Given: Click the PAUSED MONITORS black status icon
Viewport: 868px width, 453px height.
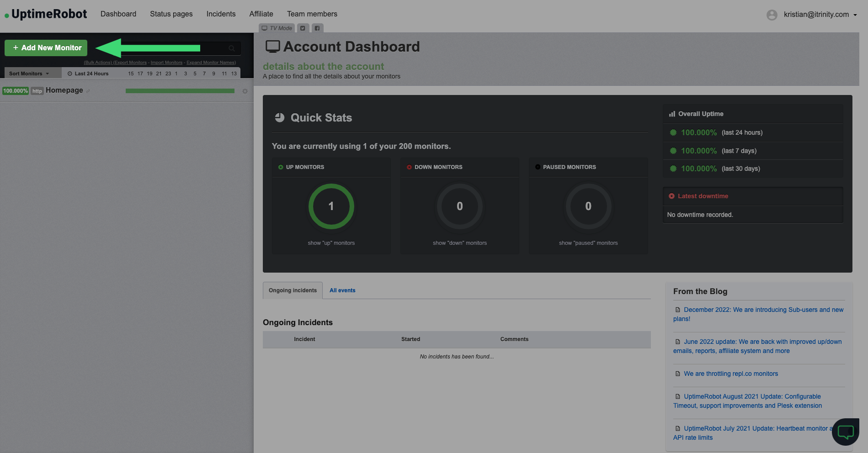Looking at the screenshot, I should 538,167.
